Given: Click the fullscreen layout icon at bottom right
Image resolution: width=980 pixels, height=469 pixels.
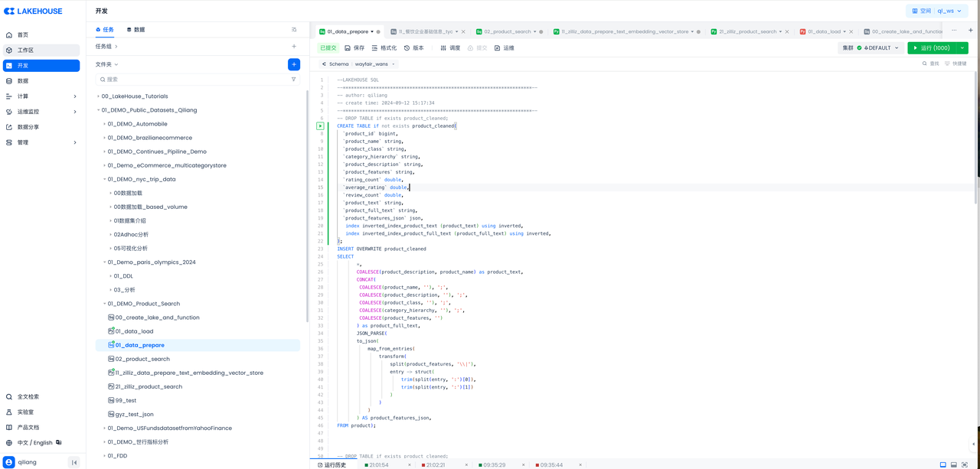Looking at the screenshot, I should [x=965, y=464].
